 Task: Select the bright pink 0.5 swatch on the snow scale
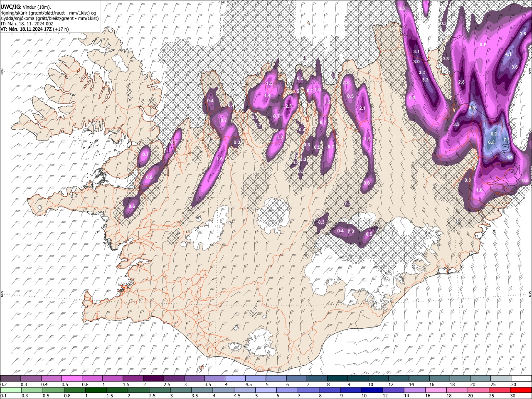coord(71,379)
